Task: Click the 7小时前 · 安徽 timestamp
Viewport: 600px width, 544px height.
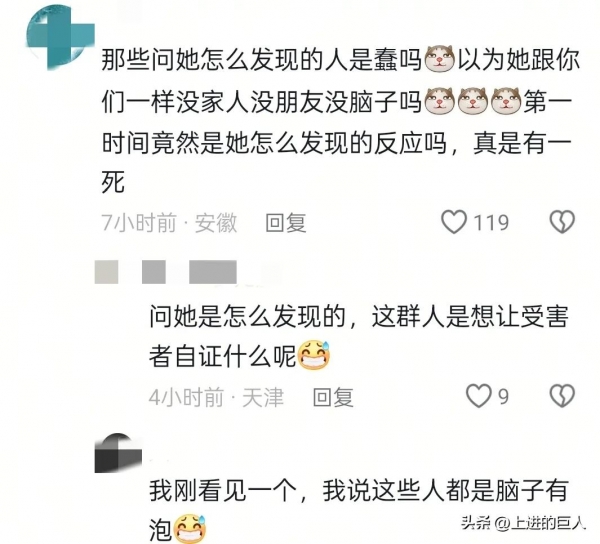Action: point(169,223)
